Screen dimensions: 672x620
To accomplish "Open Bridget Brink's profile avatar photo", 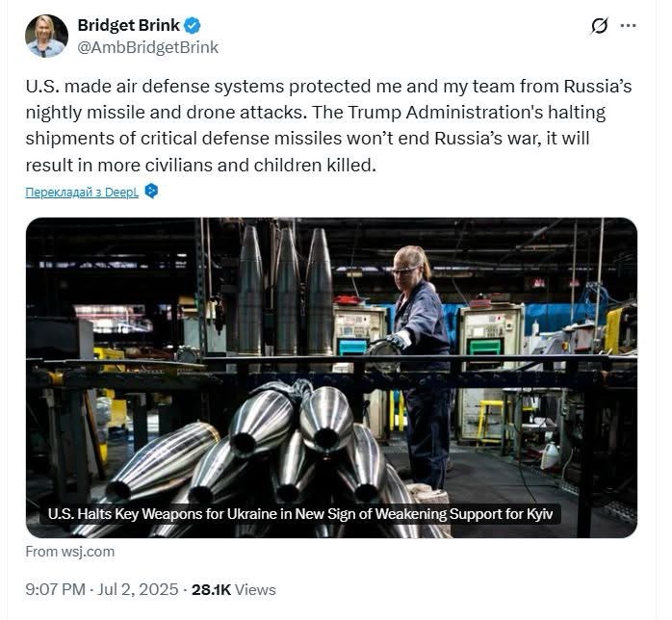I will click(46, 36).
